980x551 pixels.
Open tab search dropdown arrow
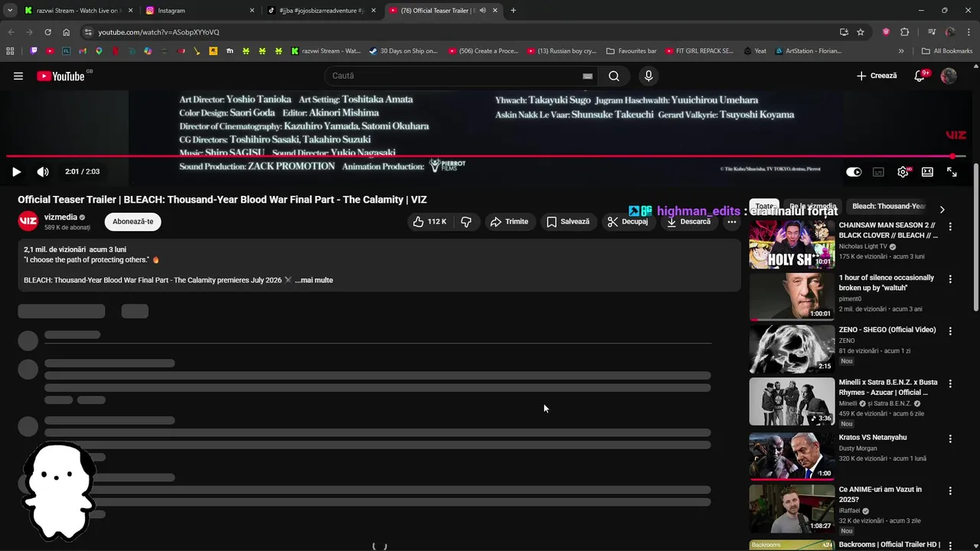pyautogui.click(x=9, y=11)
